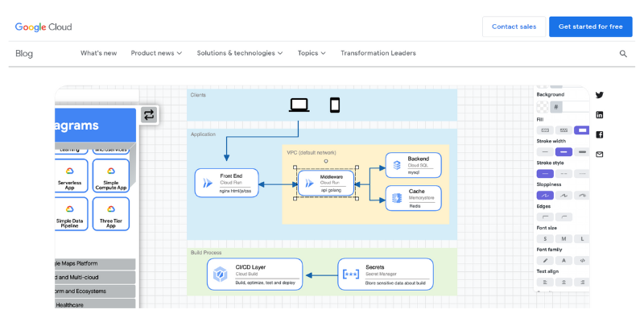Share the post on Twitter

pos(599,95)
